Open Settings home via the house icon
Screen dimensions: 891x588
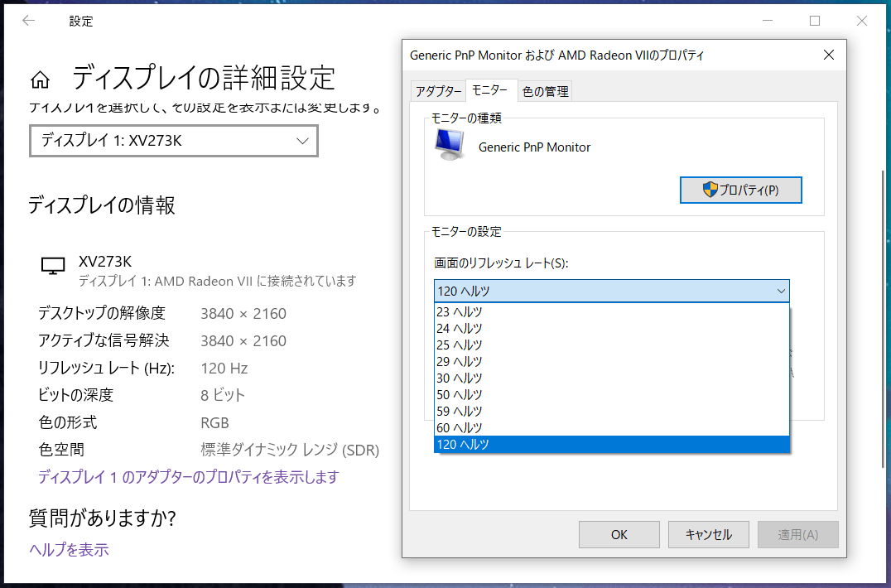(40, 80)
